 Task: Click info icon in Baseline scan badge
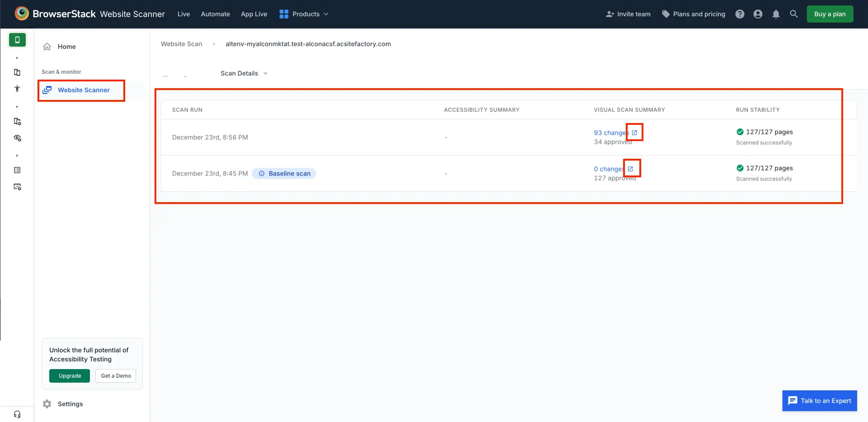click(x=261, y=174)
